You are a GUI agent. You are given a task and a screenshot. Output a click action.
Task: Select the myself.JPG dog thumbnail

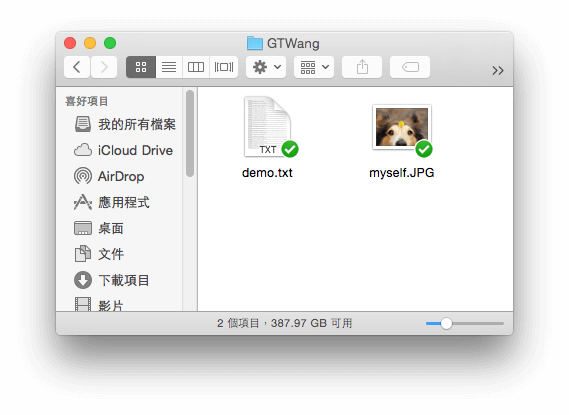402,127
